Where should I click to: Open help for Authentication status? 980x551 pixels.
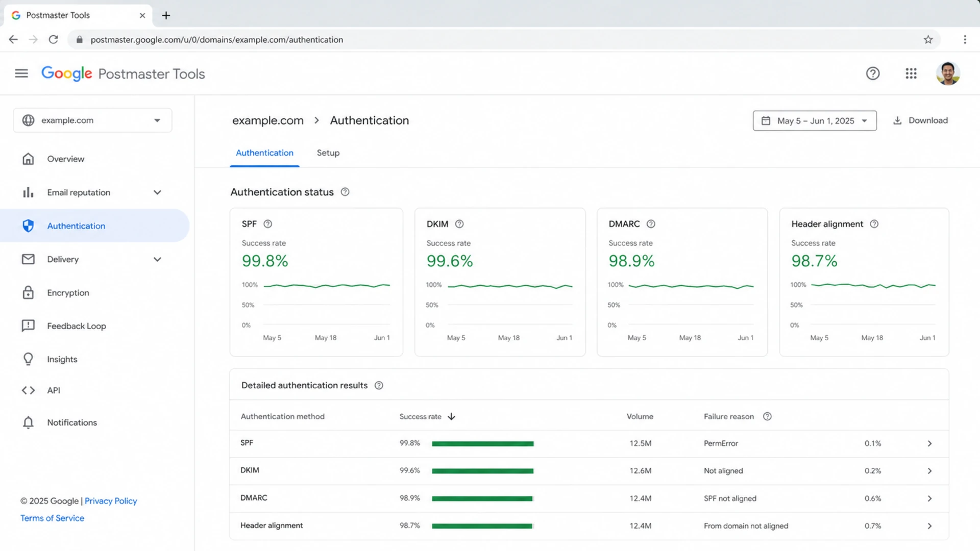345,192
